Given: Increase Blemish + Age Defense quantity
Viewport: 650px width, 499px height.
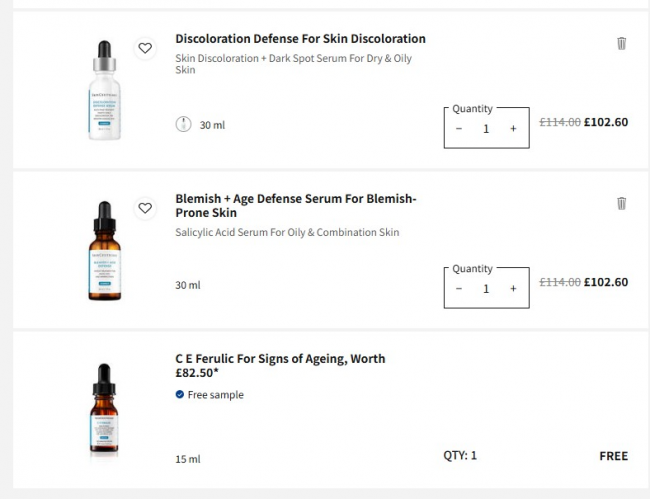Looking at the screenshot, I should [513, 289].
